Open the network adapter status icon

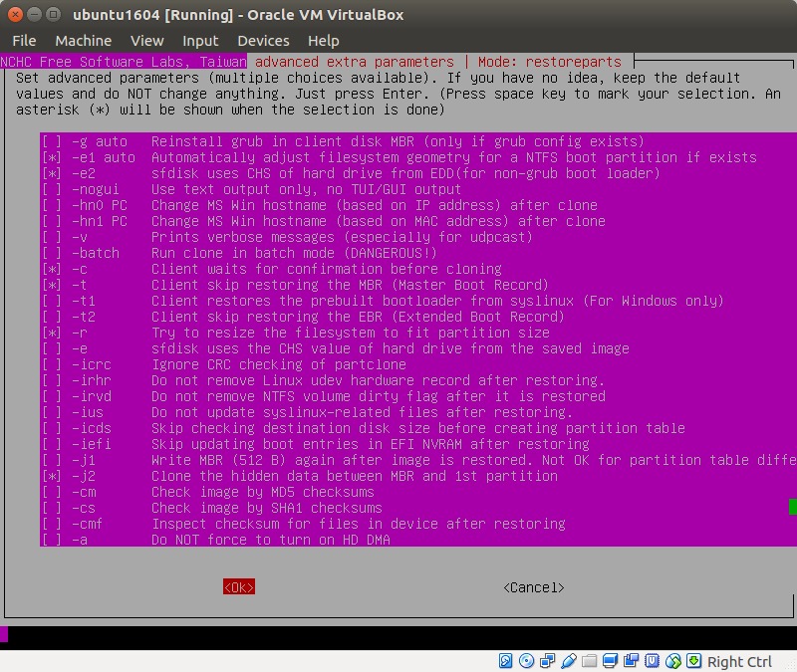point(547,661)
